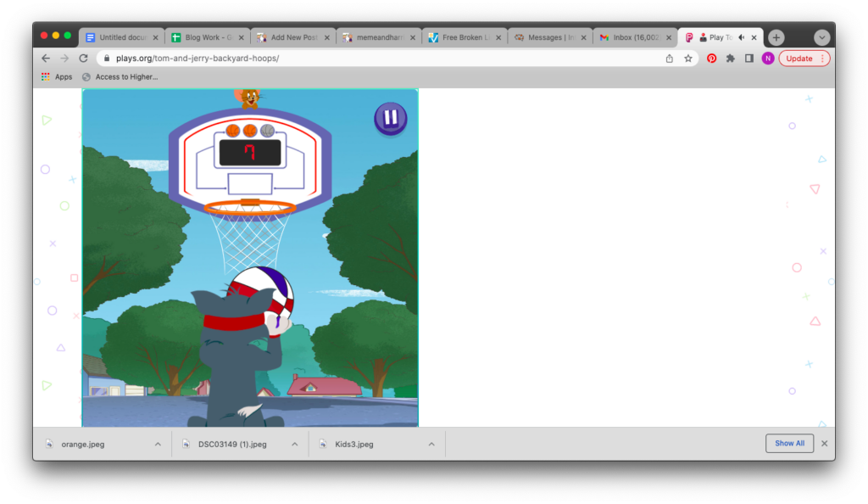Click the basketball hoop rim
This screenshot has width=868, height=504.
pyautogui.click(x=250, y=208)
